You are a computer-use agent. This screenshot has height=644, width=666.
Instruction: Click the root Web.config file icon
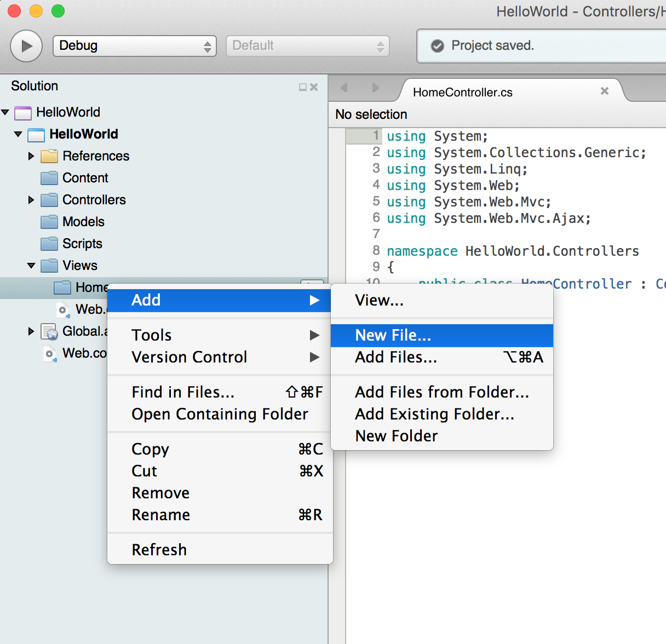[50, 354]
